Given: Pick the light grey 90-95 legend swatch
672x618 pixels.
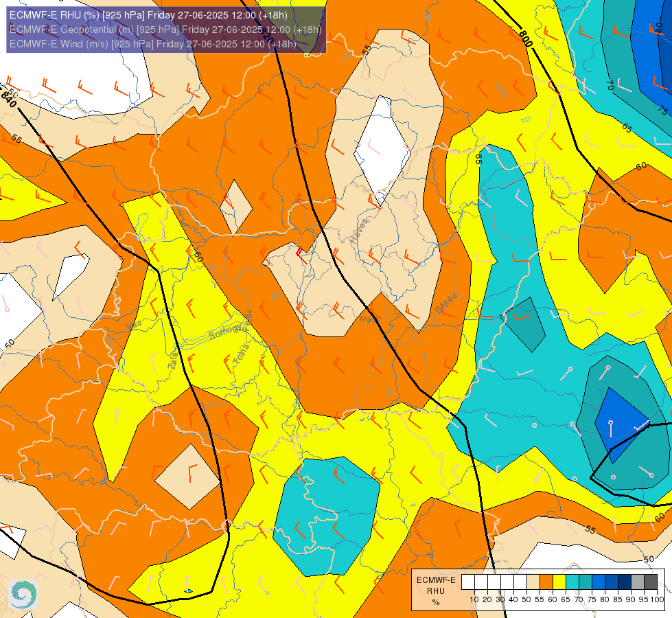Looking at the screenshot, I should (638, 582).
